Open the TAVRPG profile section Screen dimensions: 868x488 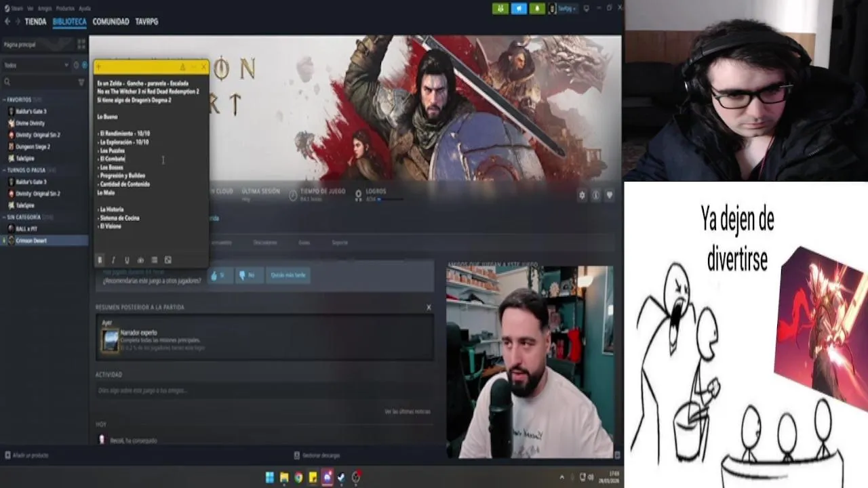(146, 22)
